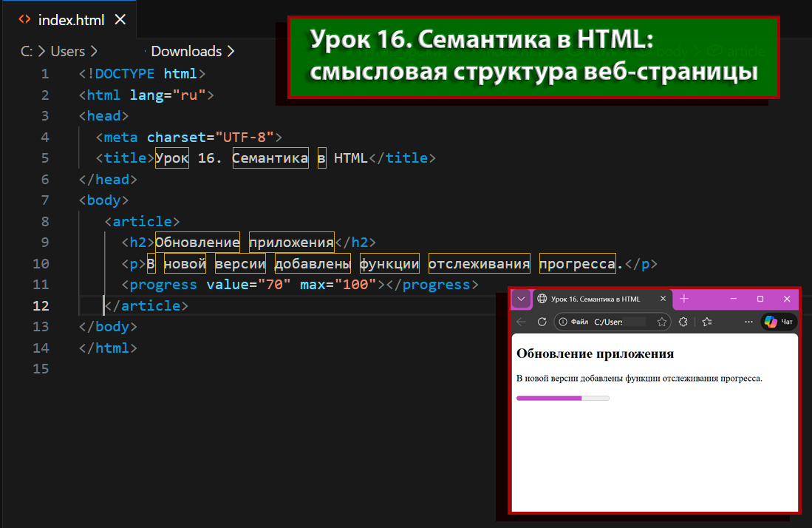Open Copilot Чат in the browser
This screenshot has width=812, height=528.
click(x=779, y=322)
